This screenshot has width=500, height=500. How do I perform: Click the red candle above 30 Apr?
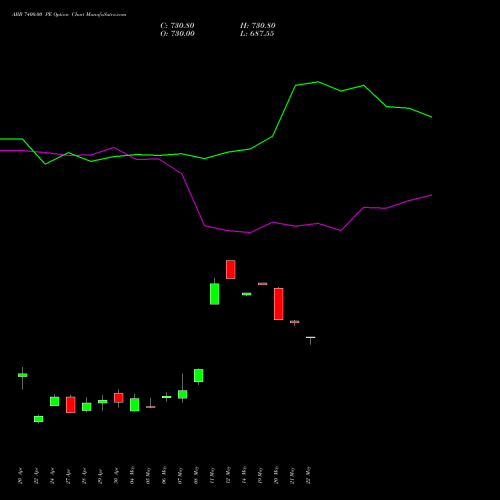(x=119, y=398)
